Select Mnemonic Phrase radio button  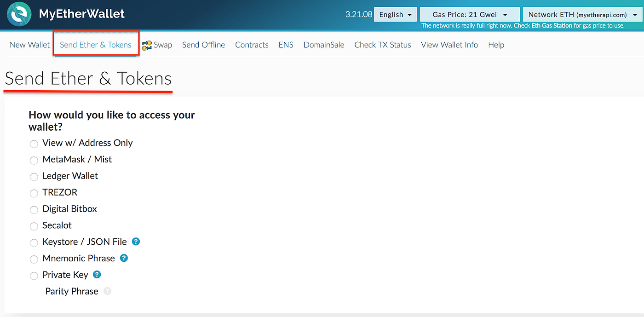coord(34,259)
